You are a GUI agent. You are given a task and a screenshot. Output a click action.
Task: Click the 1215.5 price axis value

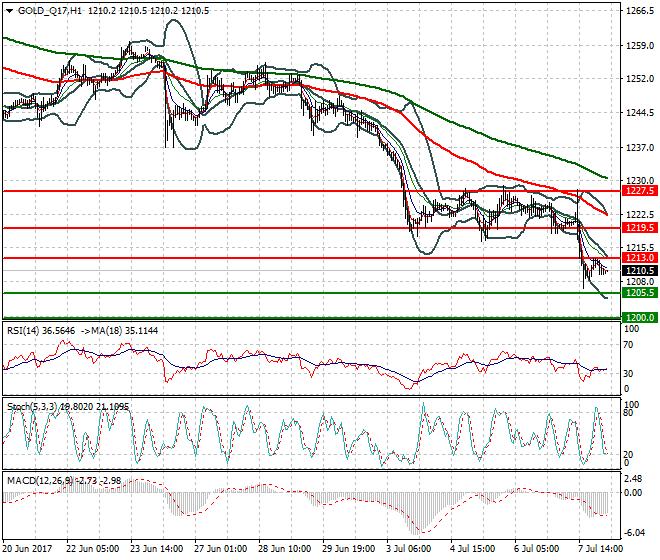click(640, 248)
